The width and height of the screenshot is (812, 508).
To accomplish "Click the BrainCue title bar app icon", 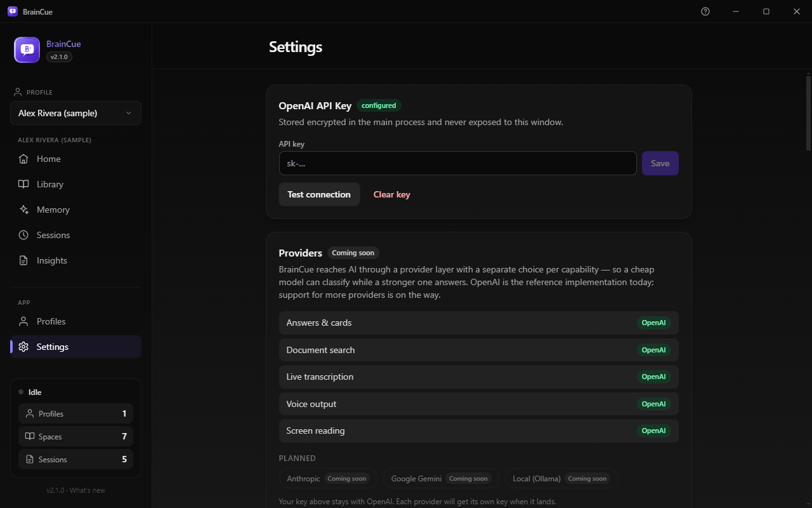I will [x=12, y=11].
